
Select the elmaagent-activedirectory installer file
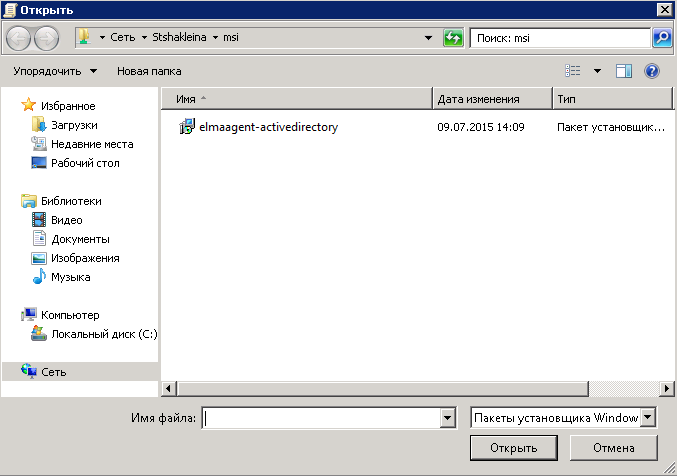pos(268,127)
